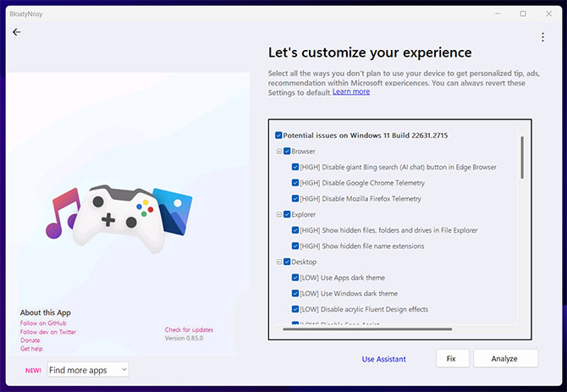The image size is (567, 392).
Task: Open Follow on GitHub link
Action: [x=43, y=323]
